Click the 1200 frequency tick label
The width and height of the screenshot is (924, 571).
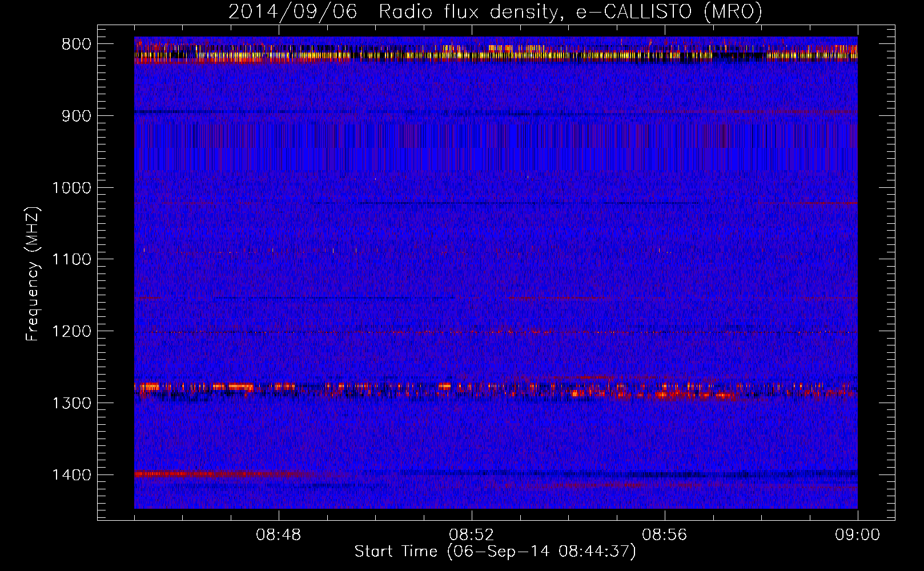(x=71, y=332)
